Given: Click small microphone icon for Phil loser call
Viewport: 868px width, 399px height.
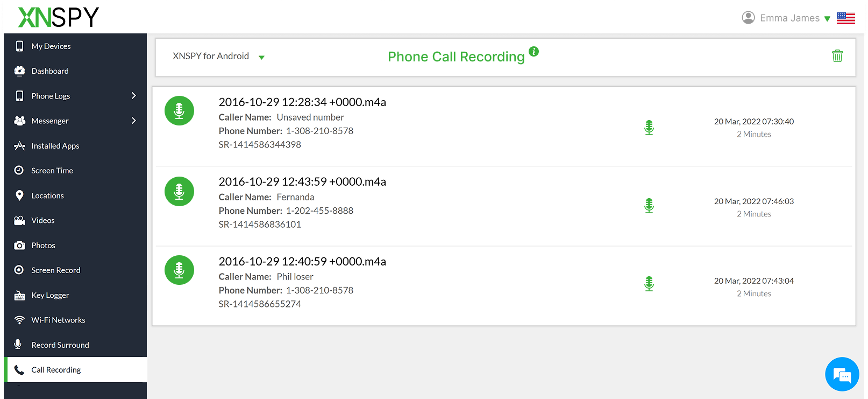Looking at the screenshot, I should 649,284.
